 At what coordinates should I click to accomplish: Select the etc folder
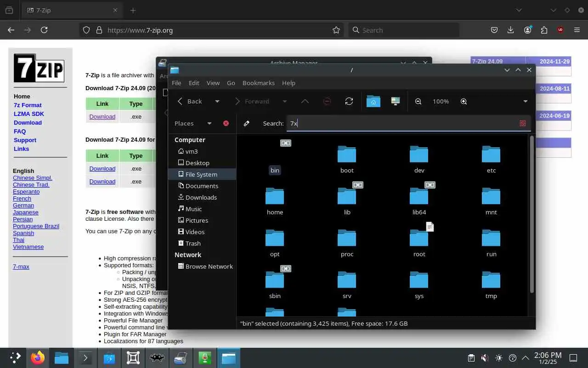pos(491,160)
